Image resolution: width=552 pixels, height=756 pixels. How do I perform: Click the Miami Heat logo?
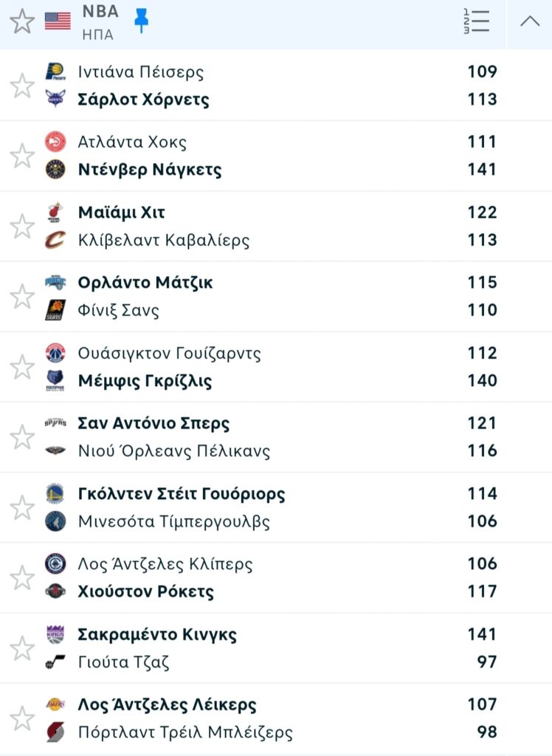[55, 213]
